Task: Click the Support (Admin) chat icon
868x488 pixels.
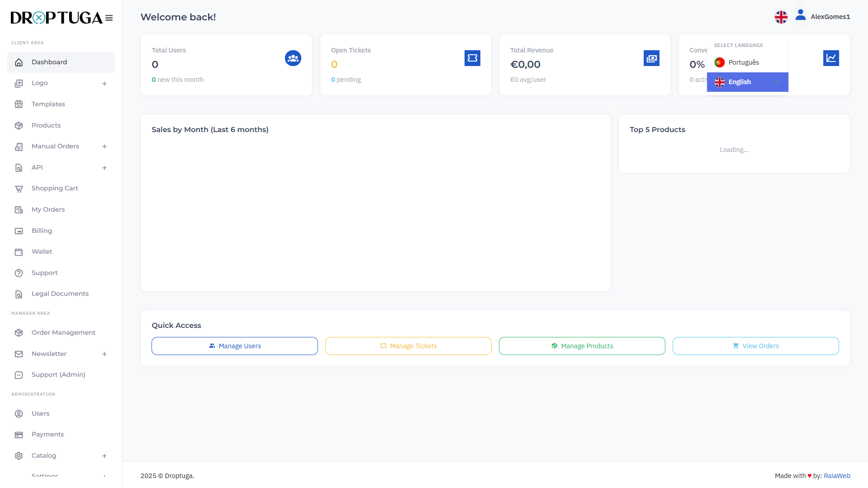Action: [x=19, y=375]
